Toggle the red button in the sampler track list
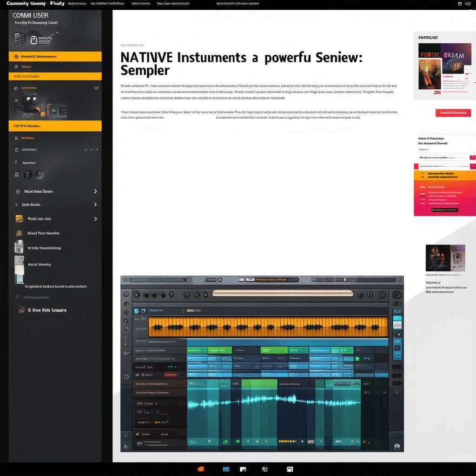The height and width of the screenshot is (476, 476). tap(171, 375)
